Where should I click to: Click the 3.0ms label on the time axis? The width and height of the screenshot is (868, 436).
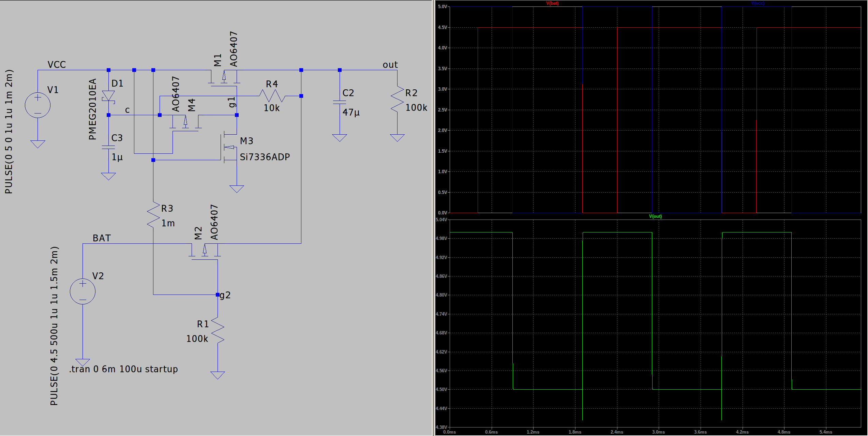(x=658, y=432)
